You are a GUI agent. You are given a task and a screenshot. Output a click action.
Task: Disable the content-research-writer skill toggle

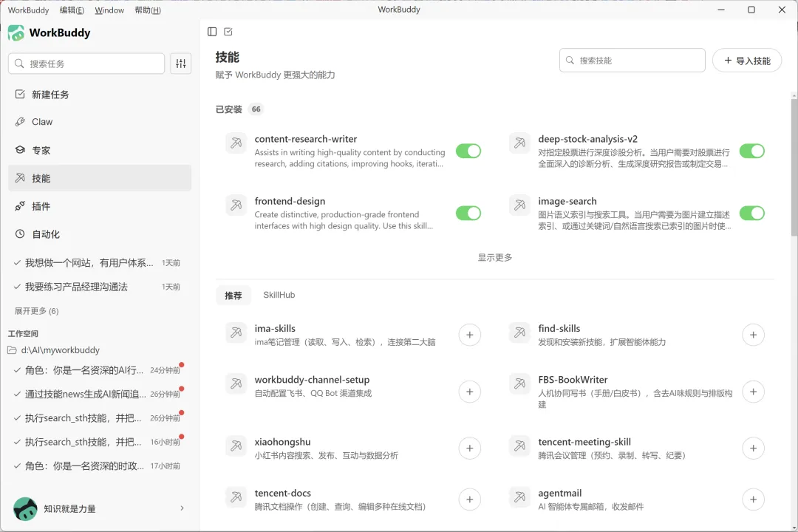click(468, 151)
